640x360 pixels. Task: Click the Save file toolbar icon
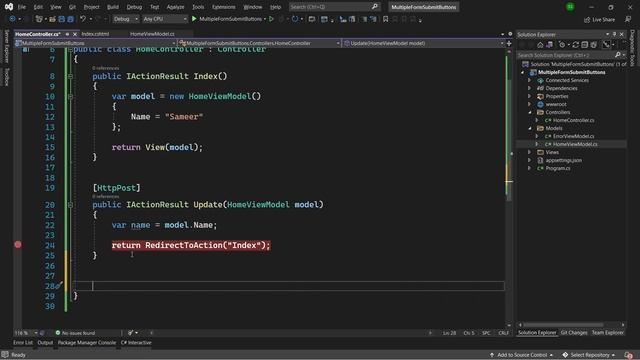click(x=62, y=19)
